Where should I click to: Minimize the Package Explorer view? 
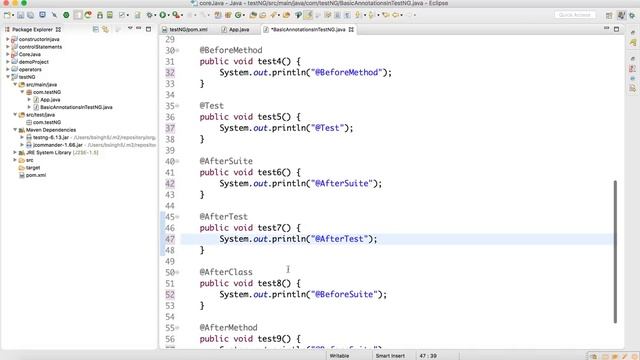point(139,29)
